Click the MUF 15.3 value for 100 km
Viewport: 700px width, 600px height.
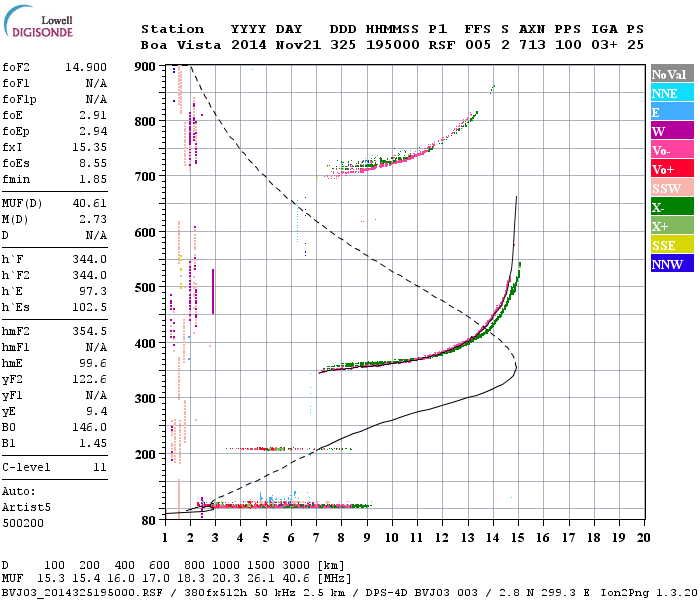coord(50,579)
